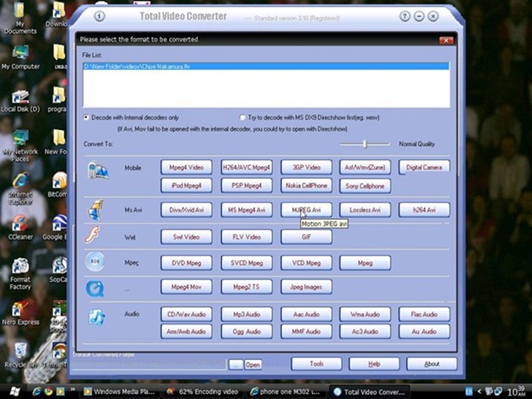Screen dimensions: 532x399
Task: Click Internet Explorer quick launch icon
Action: (x=36, y=391)
